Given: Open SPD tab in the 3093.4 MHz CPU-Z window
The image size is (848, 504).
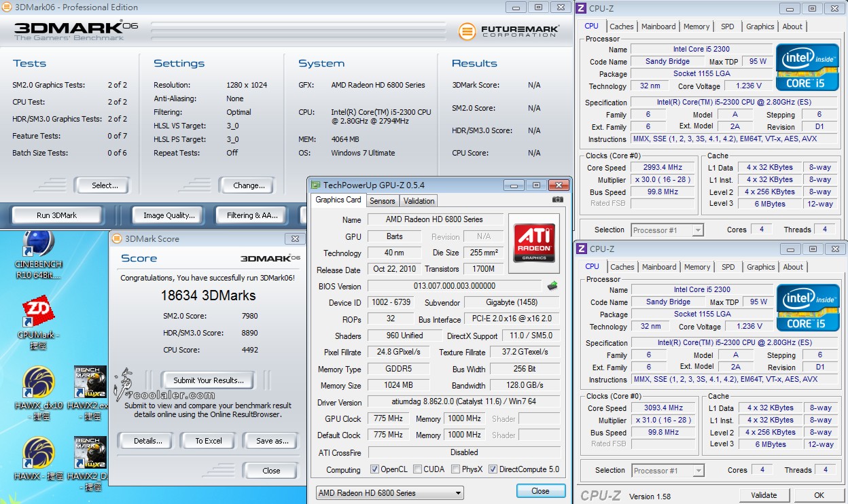Looking at the screenshot, I should [728, 267].
